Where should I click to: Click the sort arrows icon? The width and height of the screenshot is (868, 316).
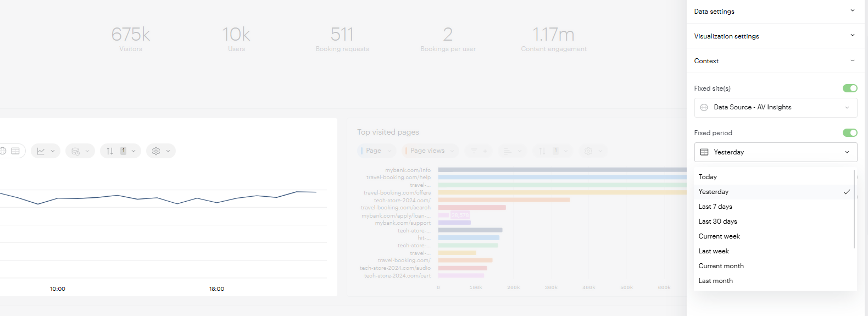click(110, 151)
